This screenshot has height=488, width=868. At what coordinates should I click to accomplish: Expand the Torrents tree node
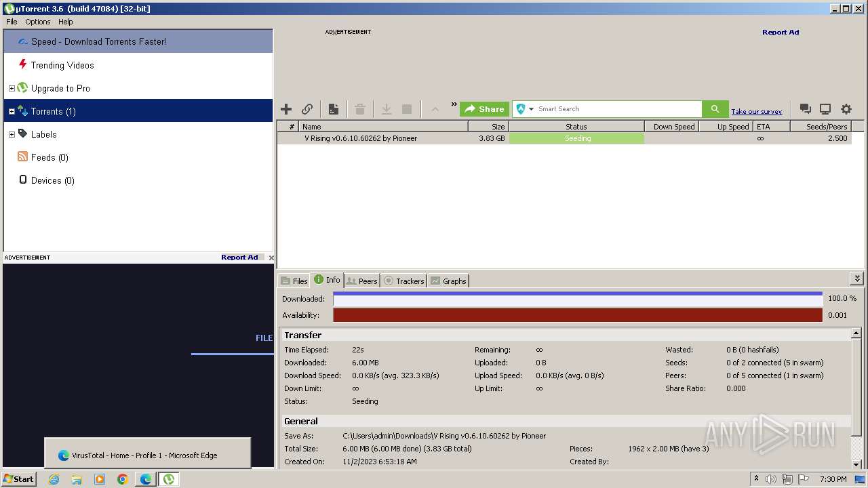tap(12, 112)
